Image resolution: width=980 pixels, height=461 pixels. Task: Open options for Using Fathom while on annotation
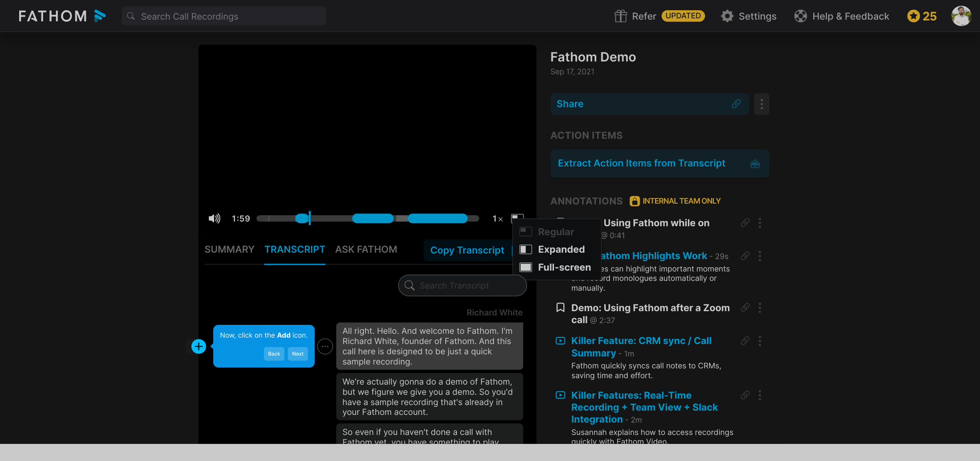[x=760, y=223]
